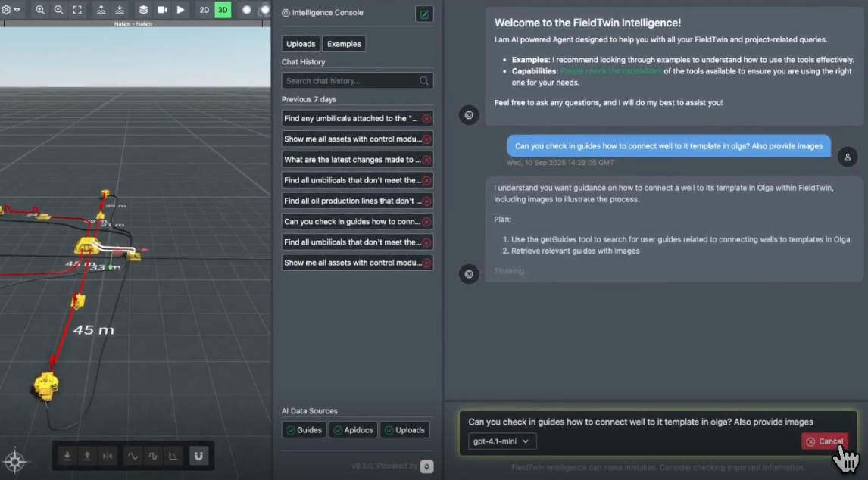Screen dimensions: 868x480
Task: Click the Search chat history field
Action: [357, 81]
